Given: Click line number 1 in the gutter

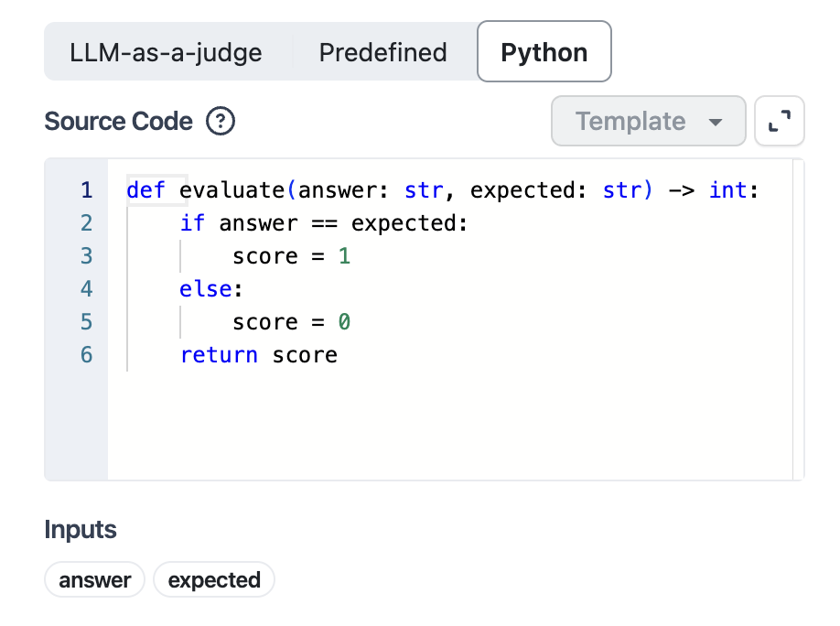Looking at the screenshot, I should tap(87, 190).
